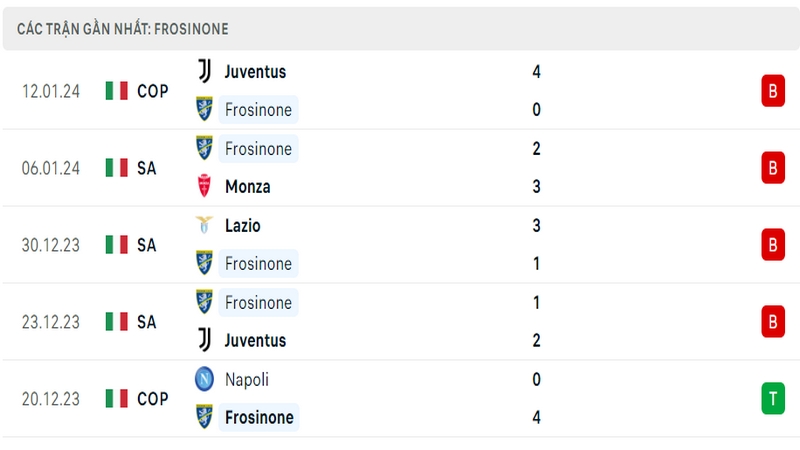Image resolution: width=800 pixels, height=450 pixels.
Task: Select highlighted Frosinone in the 06.01.24 match
Action: [x=258, y=148]
